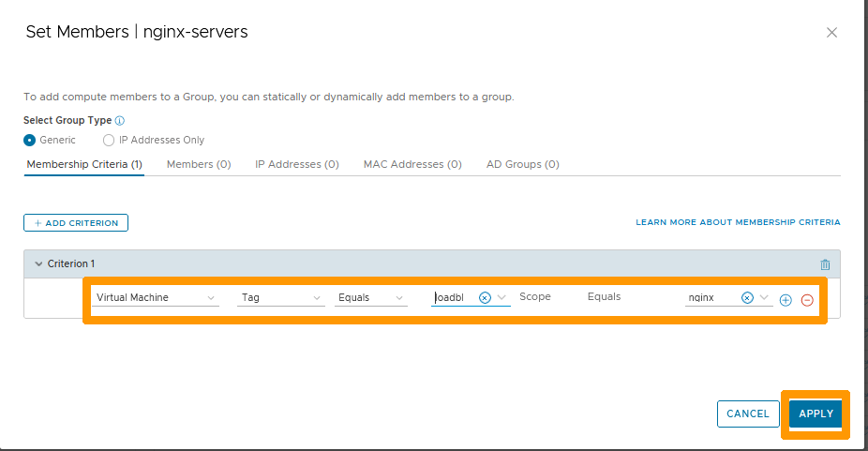Remove the condition with the red minus icon

(x=807, y=299)
